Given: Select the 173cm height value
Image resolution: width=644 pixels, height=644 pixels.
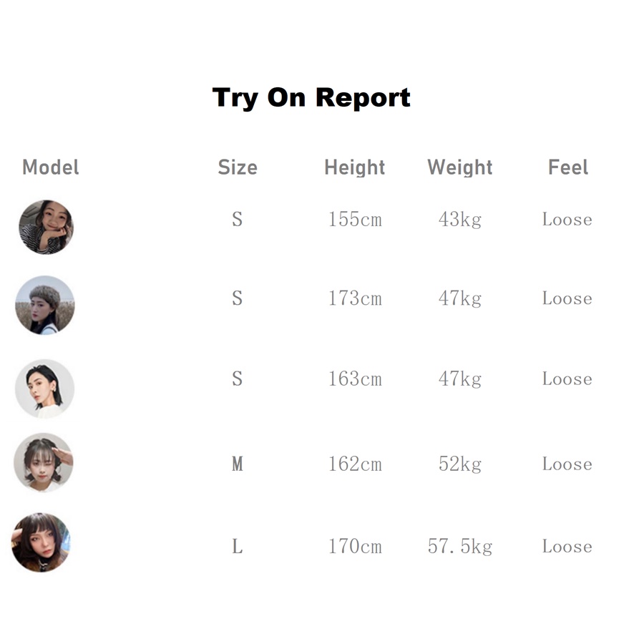Looking at the screenshot, I should [x=355, y=298].
